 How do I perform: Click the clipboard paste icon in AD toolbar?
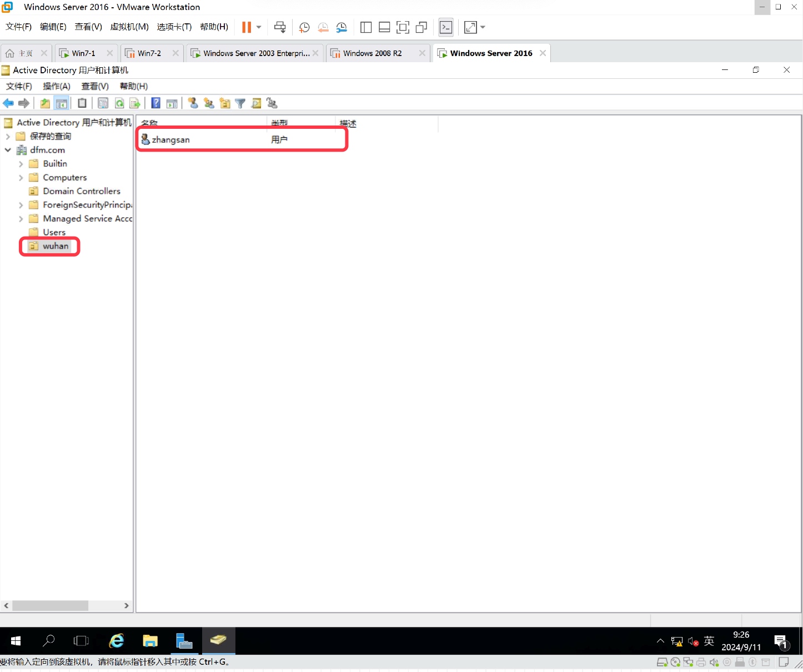pyautogui.click(x=82, y=103)
